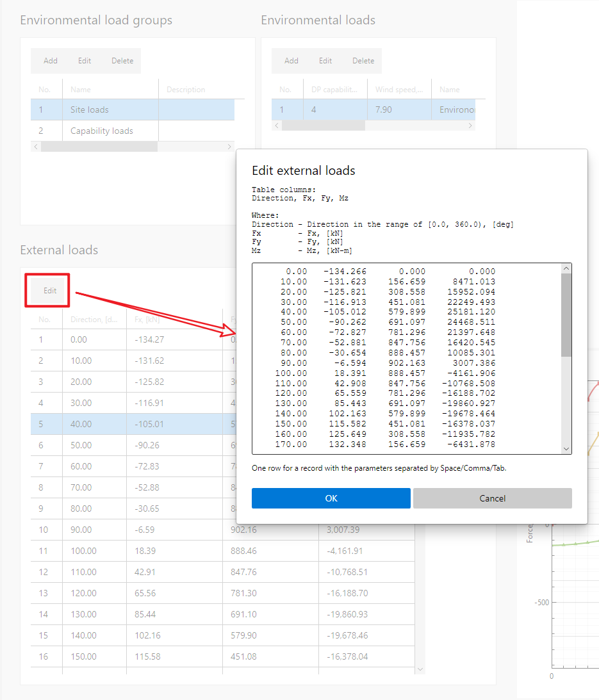Select External loads row with direction 70.00
Screen dimensions: 599x700
pos(133,487)
